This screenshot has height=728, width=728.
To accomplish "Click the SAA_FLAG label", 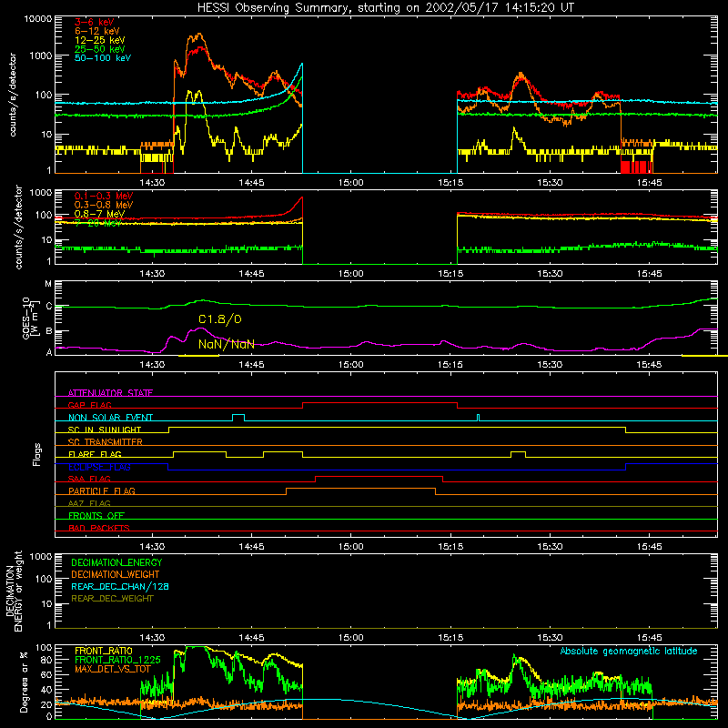I will [x=89, y=479].
